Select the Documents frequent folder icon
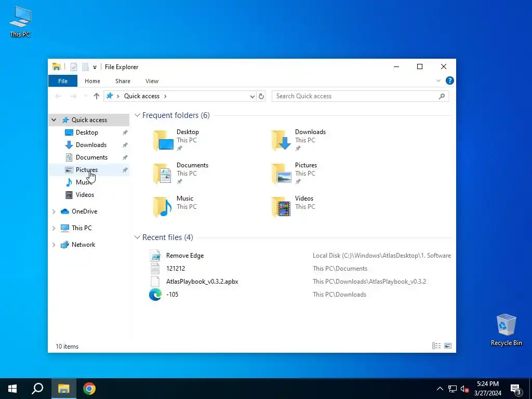532x399 pixels. tap(163, 174)
